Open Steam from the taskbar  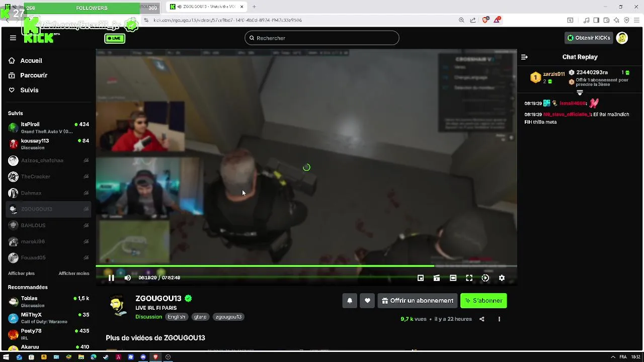(106, 357)
